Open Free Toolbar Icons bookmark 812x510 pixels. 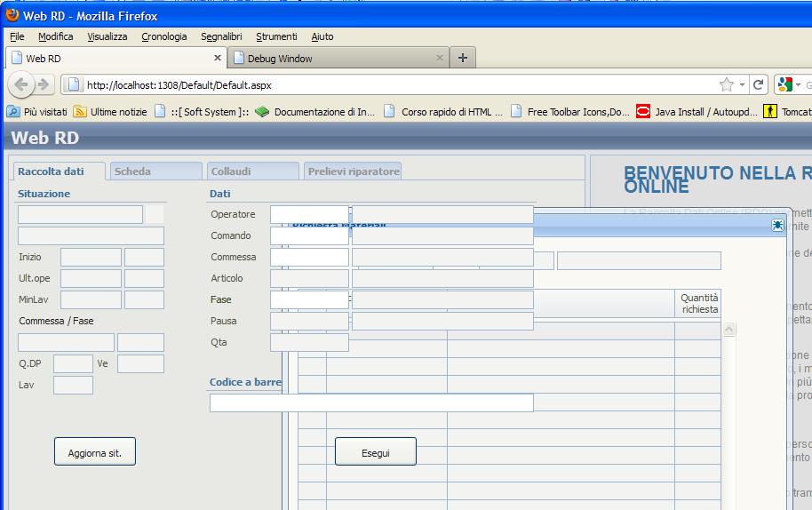pyautogui.click(x=570, y=112)
